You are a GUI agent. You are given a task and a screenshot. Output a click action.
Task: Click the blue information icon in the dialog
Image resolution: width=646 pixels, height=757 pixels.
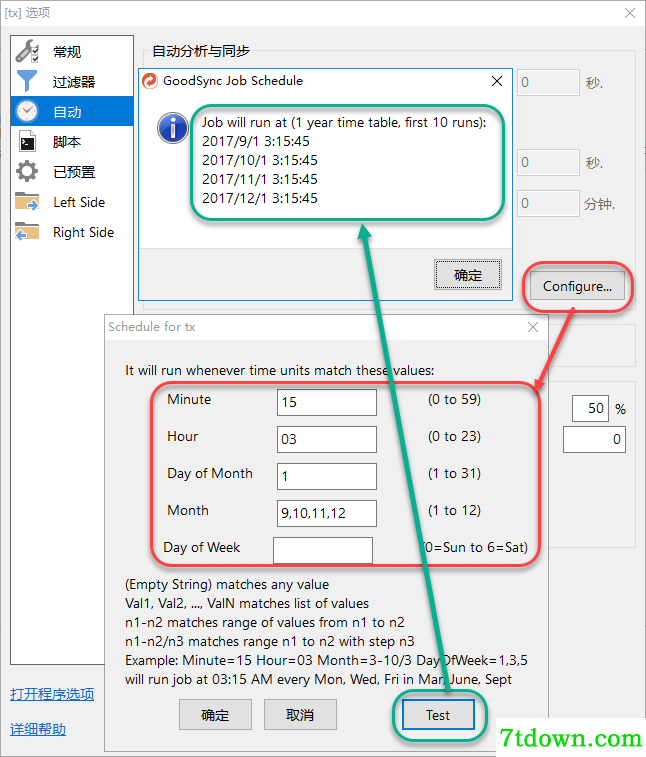[x=173, y=128]
